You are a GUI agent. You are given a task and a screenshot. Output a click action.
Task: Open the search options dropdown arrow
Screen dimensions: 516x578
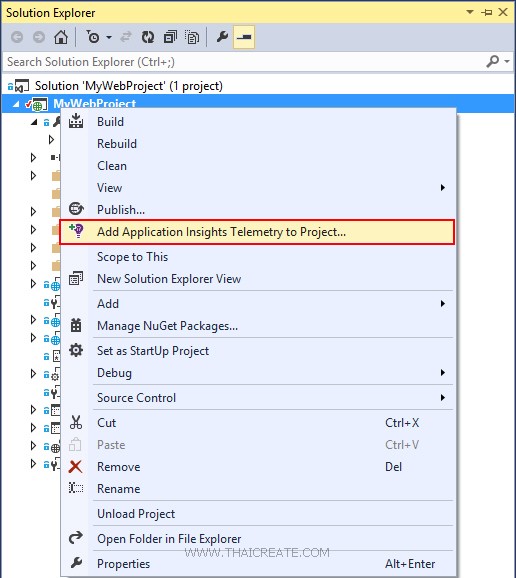(x=507, y=61)
